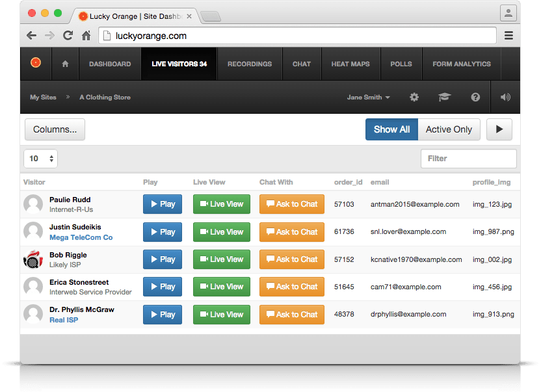Open the Polls tab

click(401, 64)
